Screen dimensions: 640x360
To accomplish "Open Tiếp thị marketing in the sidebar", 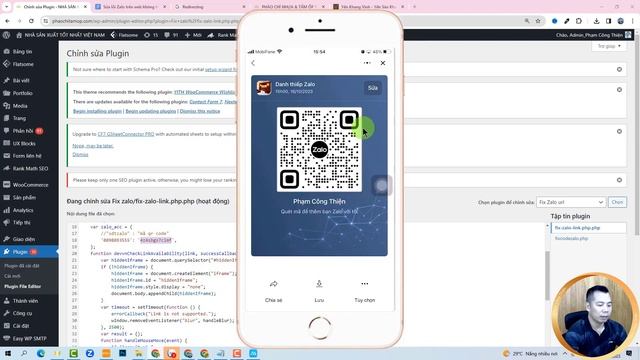I will tap(21, 222).
